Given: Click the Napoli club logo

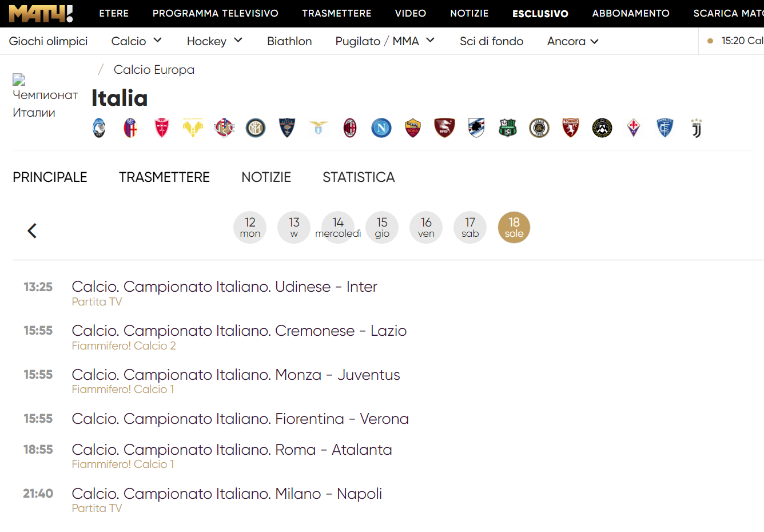Looking at the screenshot, I should (x=381, y=128).
